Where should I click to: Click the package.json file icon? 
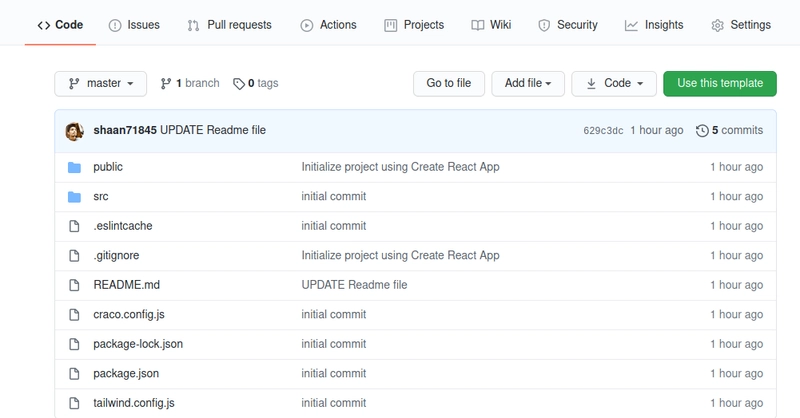point(74,374)
